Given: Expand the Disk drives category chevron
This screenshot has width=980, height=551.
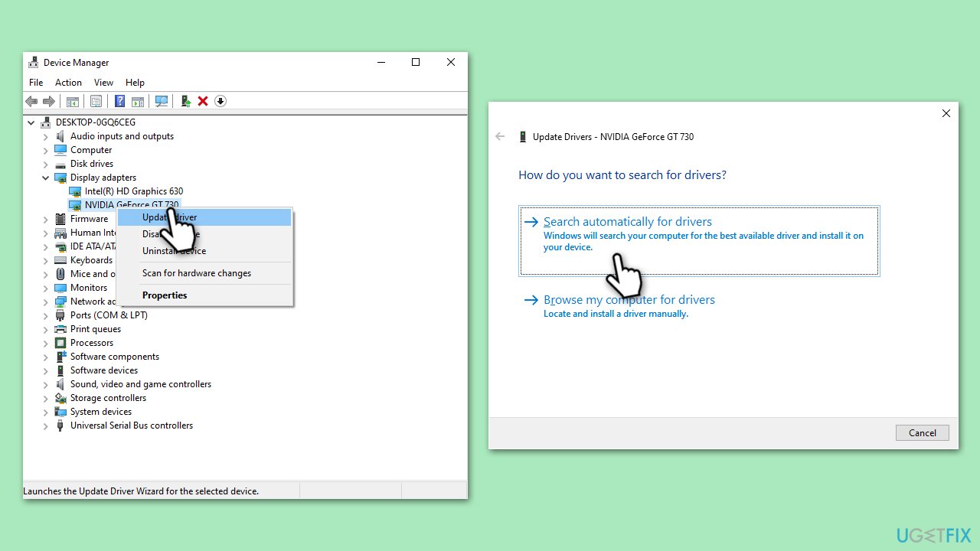Looking at the screenshot, I should click(46, 164).
